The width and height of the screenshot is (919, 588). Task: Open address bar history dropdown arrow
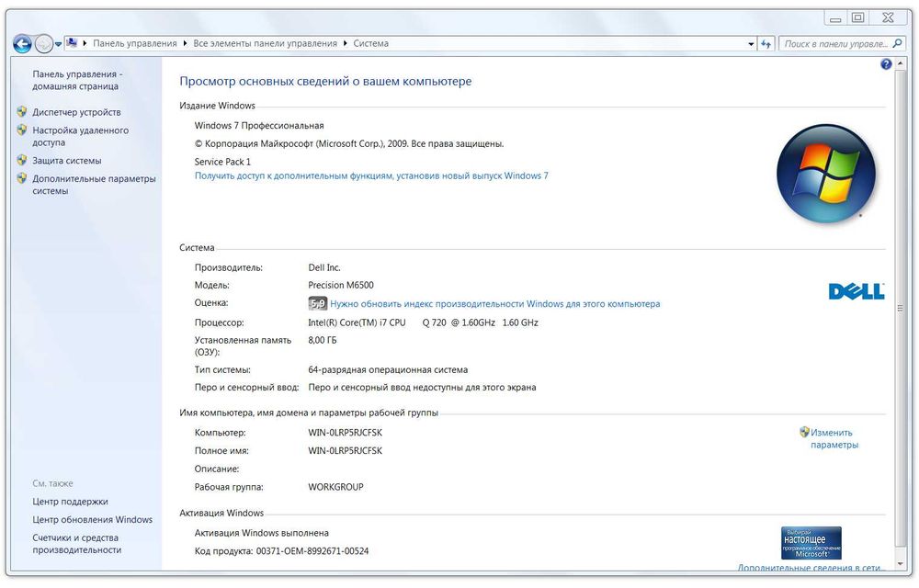click(x=751, y=44)
